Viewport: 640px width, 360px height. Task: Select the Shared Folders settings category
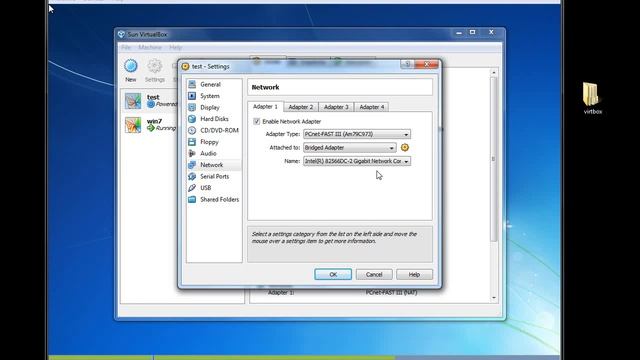[x=214, y=199]
